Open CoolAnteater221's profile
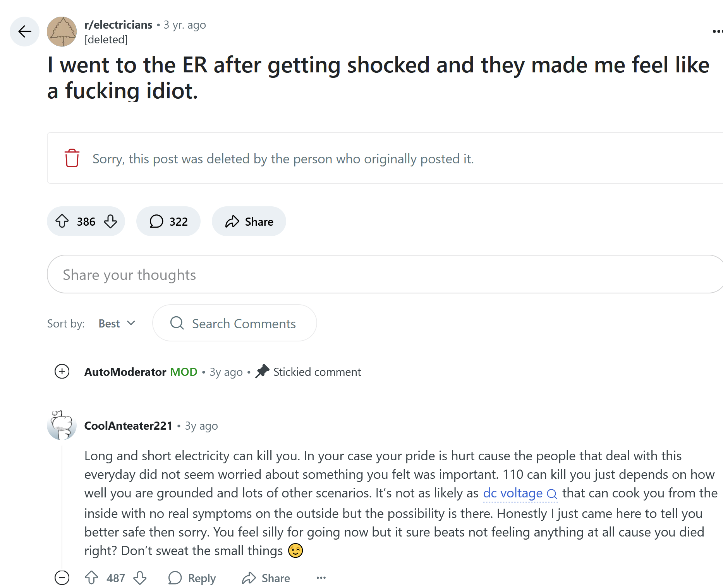Screen dimensions: 723x588 128,426
